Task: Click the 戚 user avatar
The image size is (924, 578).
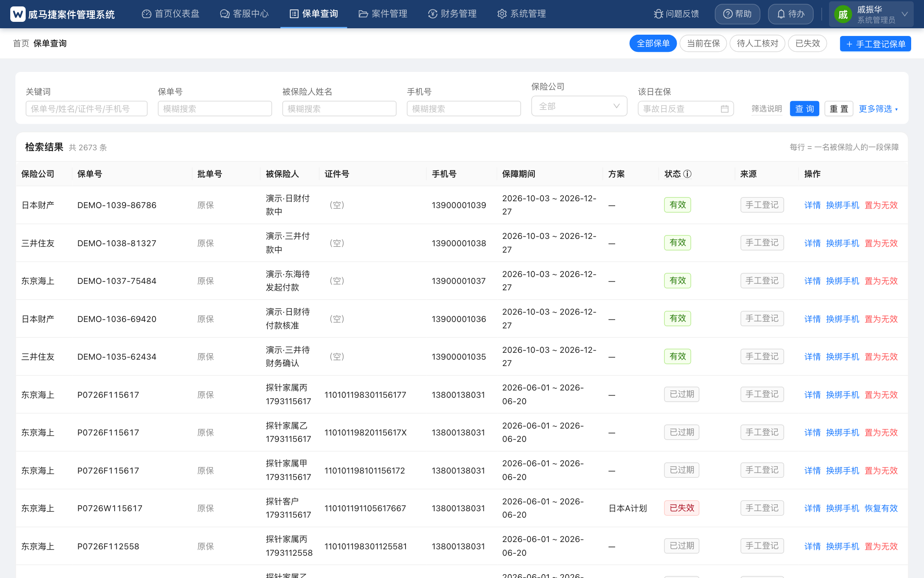Action: 843,15
